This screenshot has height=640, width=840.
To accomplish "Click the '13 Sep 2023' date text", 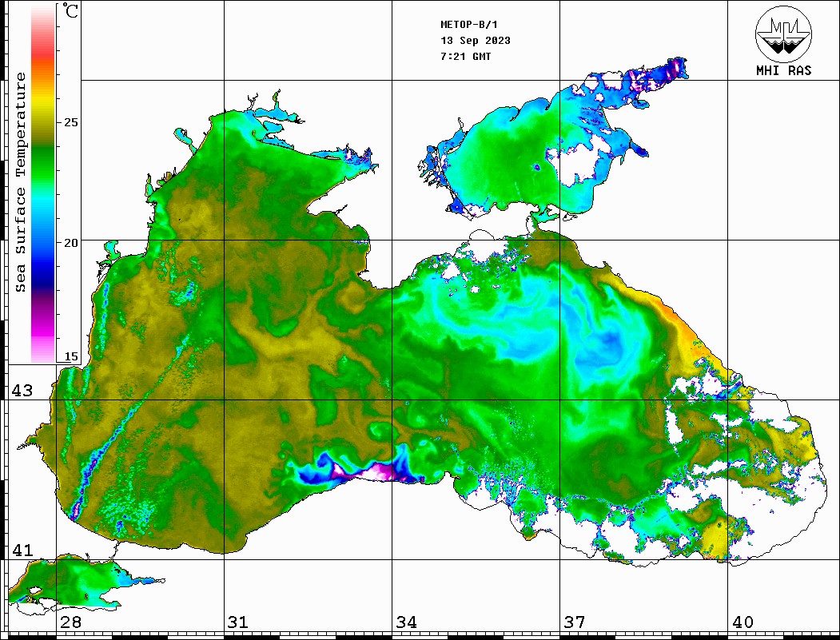I will click(476, 41).
